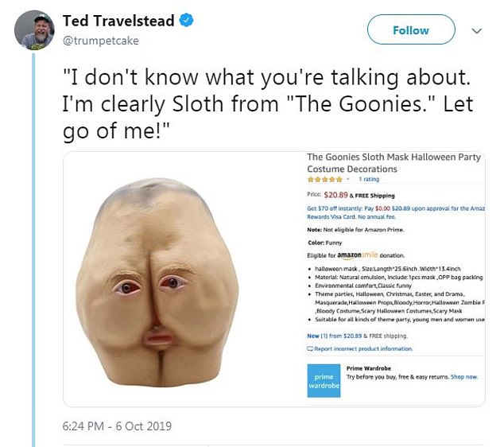Click Ted Travelstead's profile avatar
The width and height of the screenshot is (504, 447).
[x=33, y=30]
